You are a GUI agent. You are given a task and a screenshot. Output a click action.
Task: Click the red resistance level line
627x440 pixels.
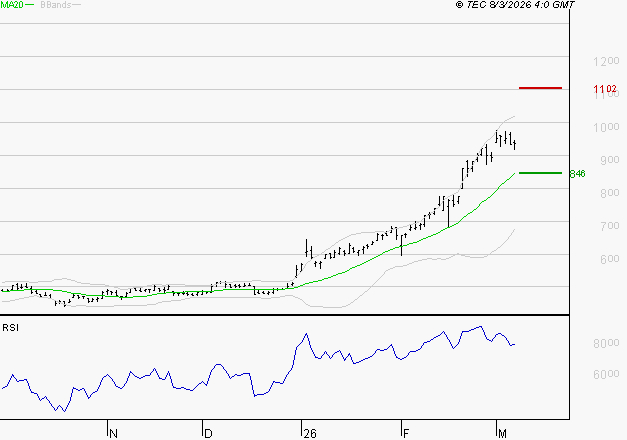click(540, 88)
